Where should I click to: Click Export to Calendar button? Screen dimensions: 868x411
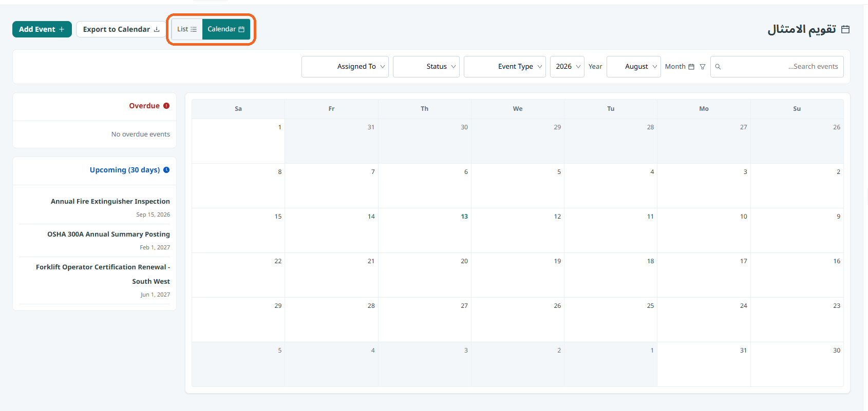[121, 29]
